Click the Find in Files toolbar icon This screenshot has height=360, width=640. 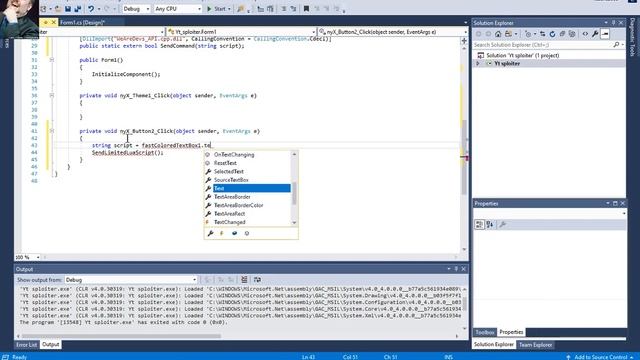click(x=241, y=9)
